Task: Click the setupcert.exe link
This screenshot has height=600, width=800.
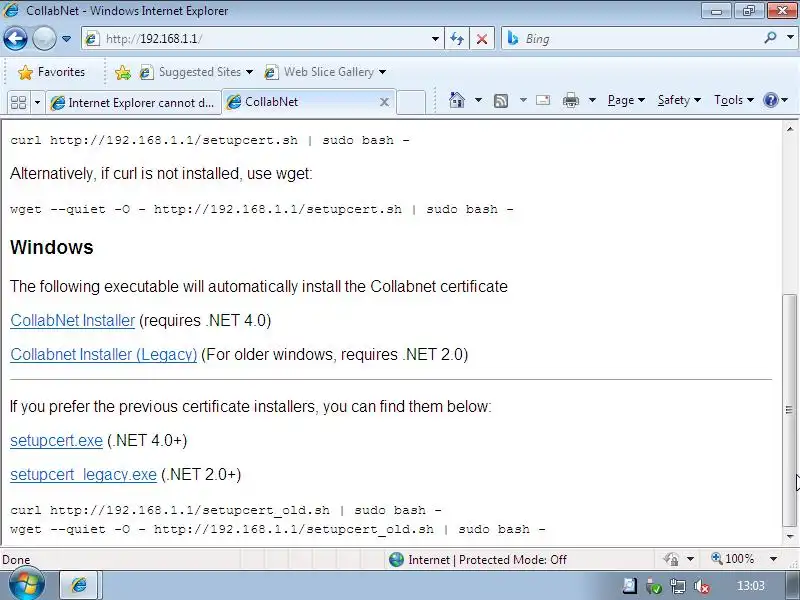Action: [56, 440]
